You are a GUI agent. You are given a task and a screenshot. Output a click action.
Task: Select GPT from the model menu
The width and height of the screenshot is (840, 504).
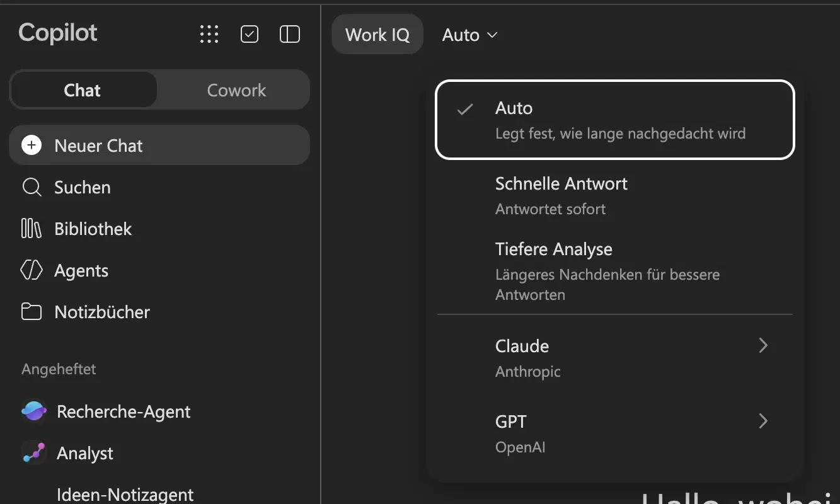pos(615,434)
